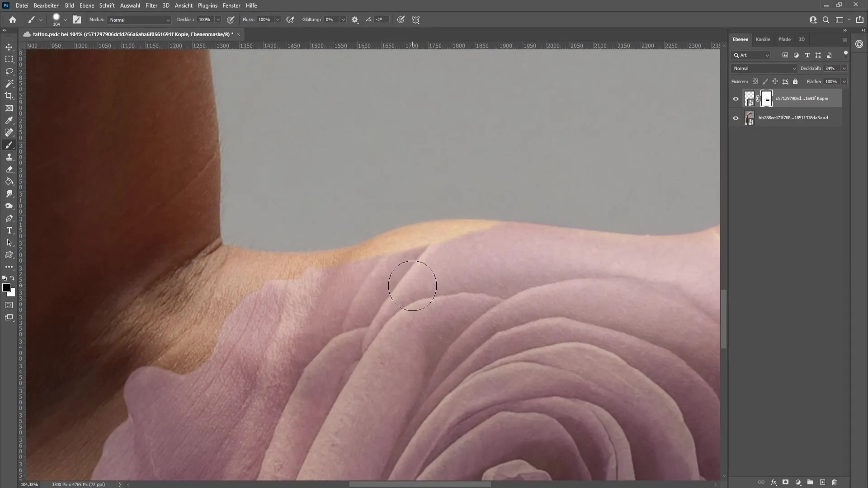Click the Ebene menu item
The image size is (868, 488).
[x=86, y=5]
